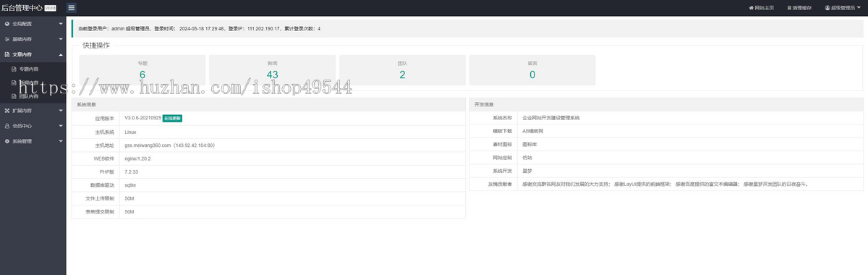Select 文章内容 in the sidebar

point(33,54)
